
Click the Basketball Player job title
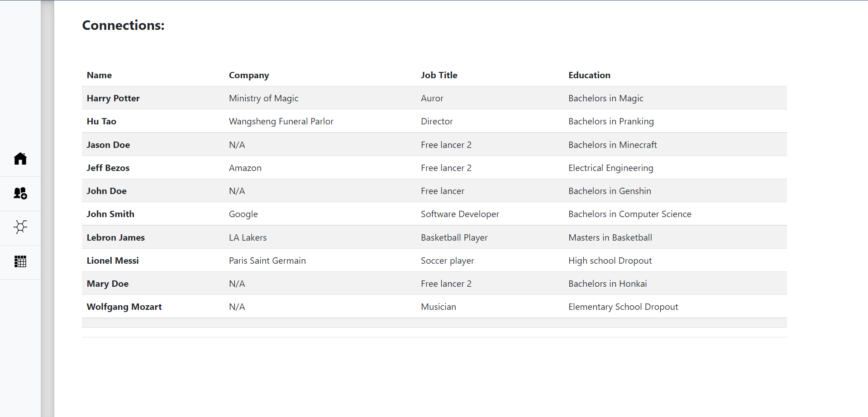point(454,237)
